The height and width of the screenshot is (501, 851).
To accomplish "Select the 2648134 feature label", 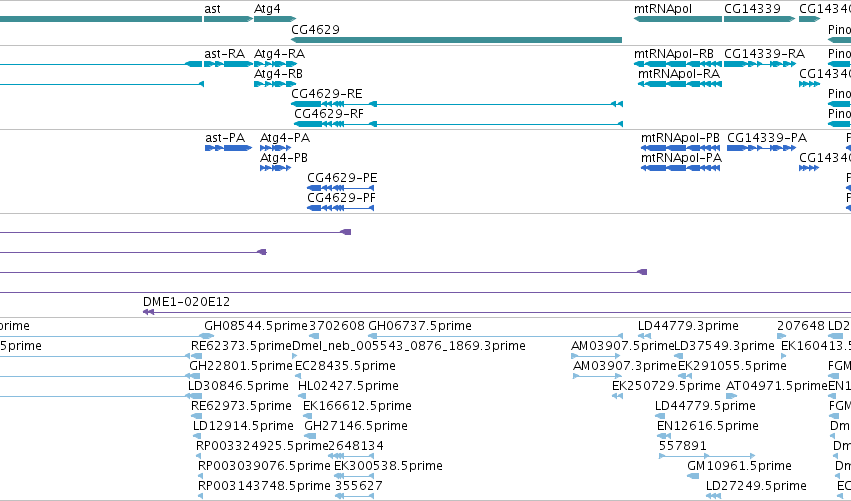I will pyautogui.click(x=356, y=447).
